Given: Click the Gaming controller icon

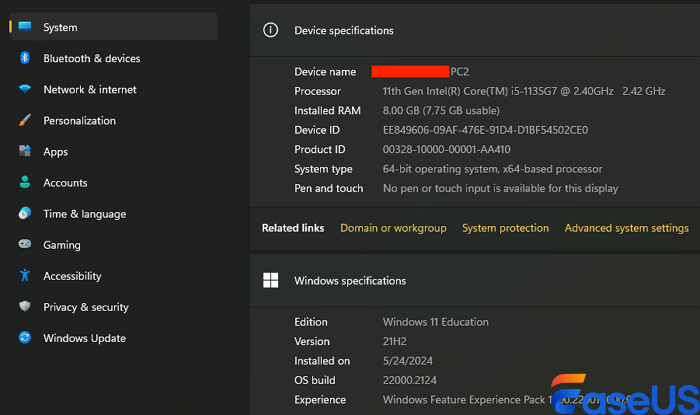Looking at the screenshot, I should 24,245.
